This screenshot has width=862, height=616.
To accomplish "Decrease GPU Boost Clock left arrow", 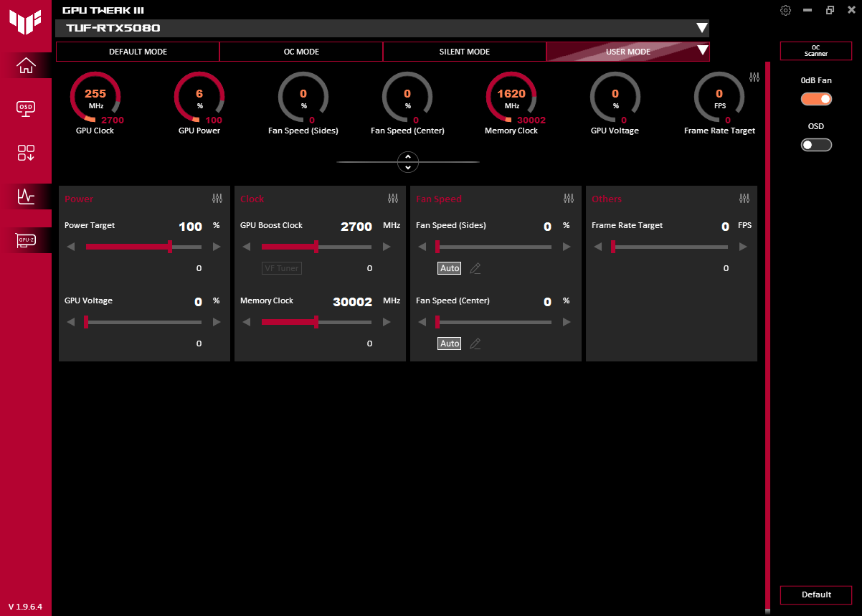I will (x=246, y=247).
